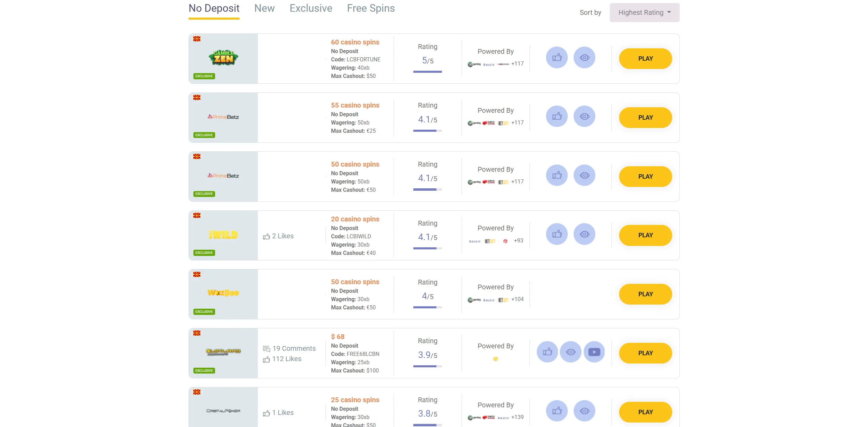Click PLAY for CristalPoker 25 spins

[x=646, y=412]
